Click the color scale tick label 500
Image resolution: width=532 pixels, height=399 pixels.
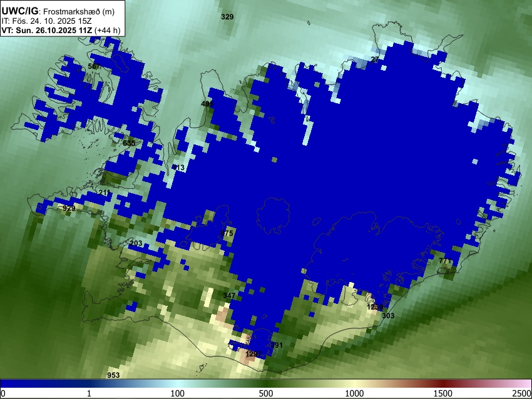pyautogui.click(x=266, y=393)
